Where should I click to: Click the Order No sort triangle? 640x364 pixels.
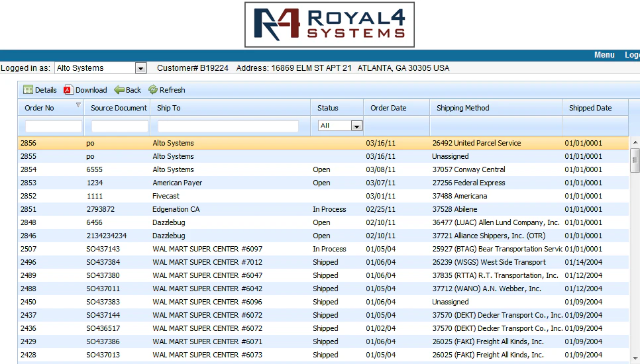78,105
